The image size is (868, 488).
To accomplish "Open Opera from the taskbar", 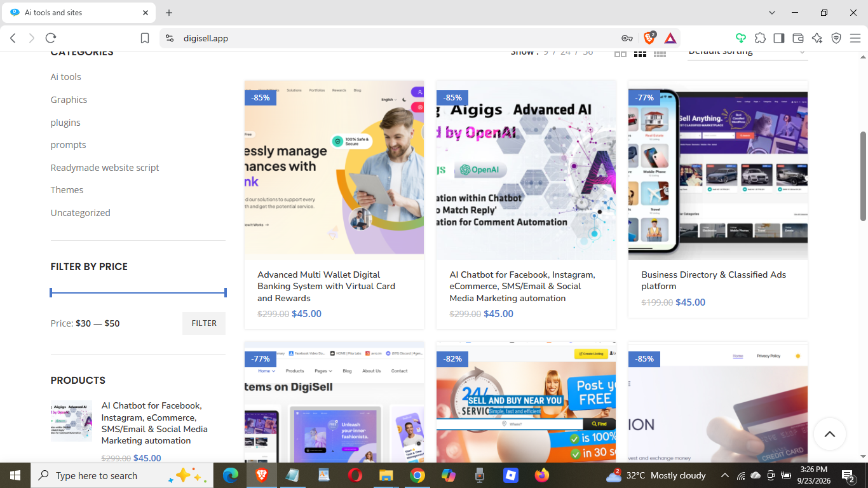I will [355, 475].
